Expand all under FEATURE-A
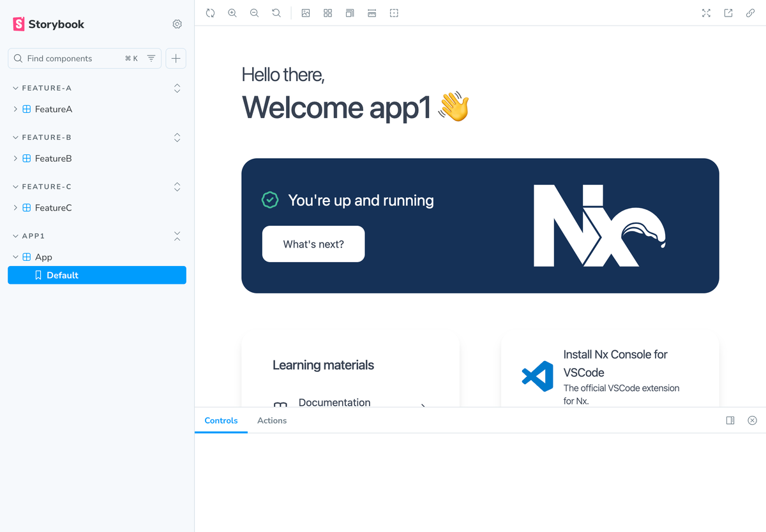Viewport: 766px width, 532px height. click(x=177, y=88)
